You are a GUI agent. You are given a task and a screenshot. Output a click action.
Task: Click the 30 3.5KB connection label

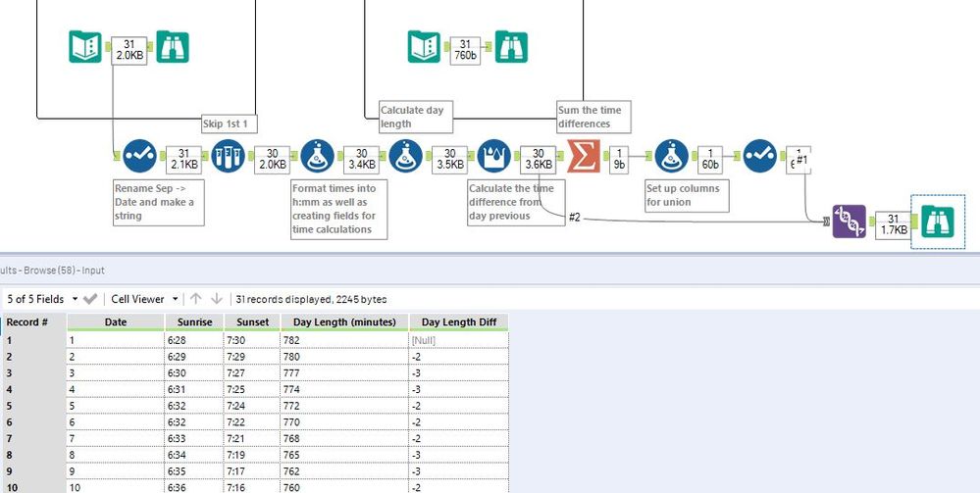tap(450, 160)
